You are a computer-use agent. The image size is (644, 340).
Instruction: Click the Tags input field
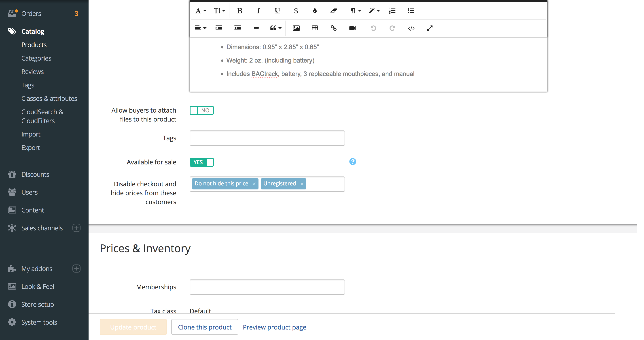(x=267, y=138)
